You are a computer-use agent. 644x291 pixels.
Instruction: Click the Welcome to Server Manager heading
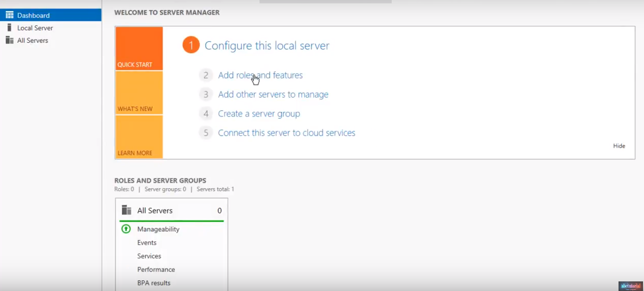[x=167, y=12]
